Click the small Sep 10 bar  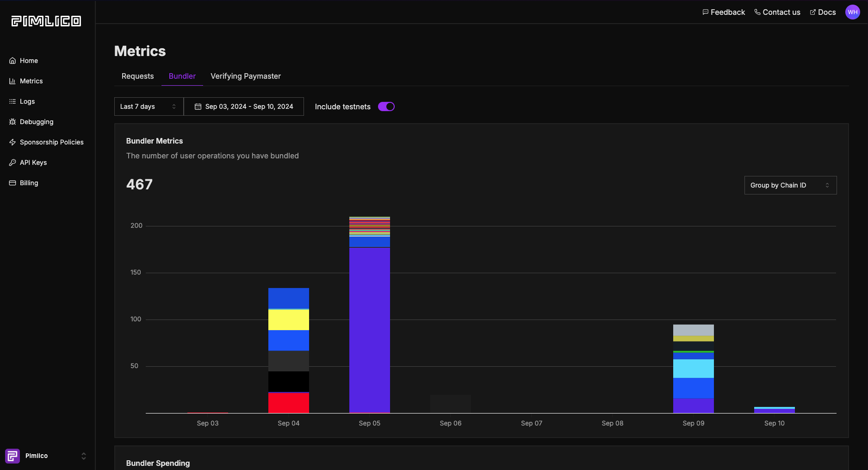(x=775, y=410)
